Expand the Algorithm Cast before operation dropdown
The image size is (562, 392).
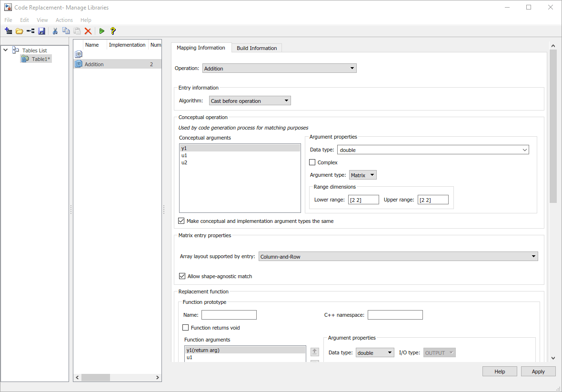(250, 101)
